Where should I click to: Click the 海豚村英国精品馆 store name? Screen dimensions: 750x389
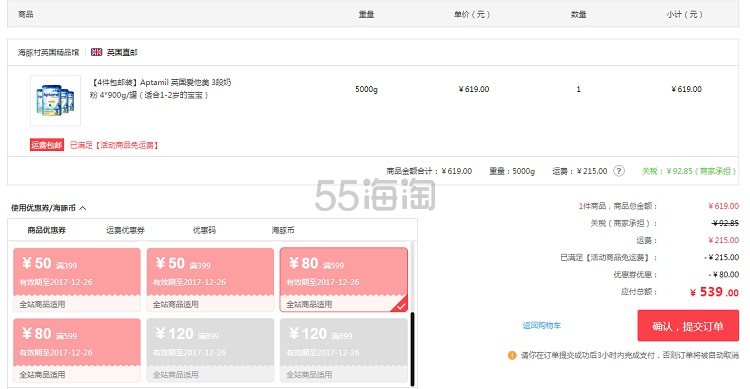(x=48, y=52)
